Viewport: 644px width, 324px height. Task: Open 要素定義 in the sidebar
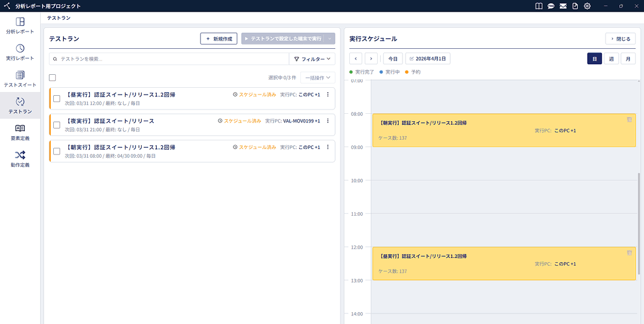(20, 132)
